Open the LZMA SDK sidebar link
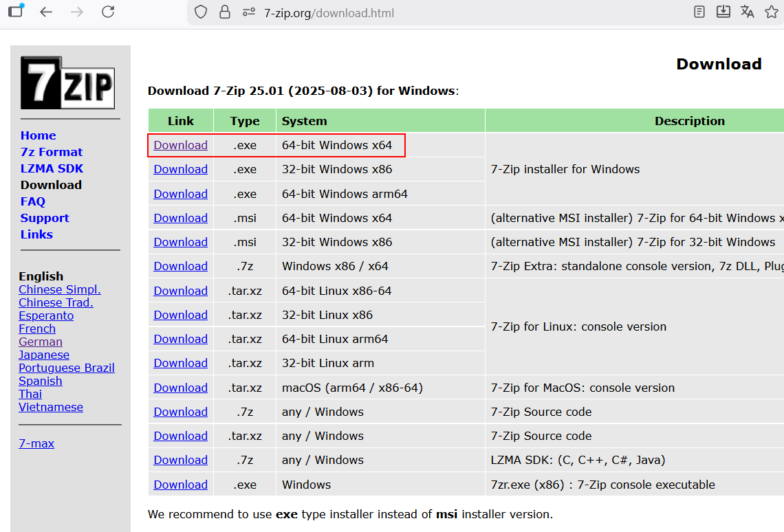The height and width of the screenshot is (532, 784). [x=52, y=168]
